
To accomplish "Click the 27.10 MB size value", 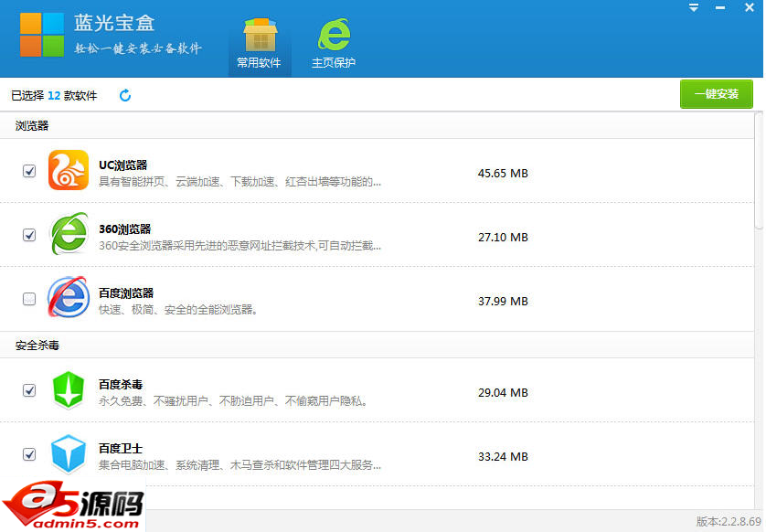I will 503,238.
